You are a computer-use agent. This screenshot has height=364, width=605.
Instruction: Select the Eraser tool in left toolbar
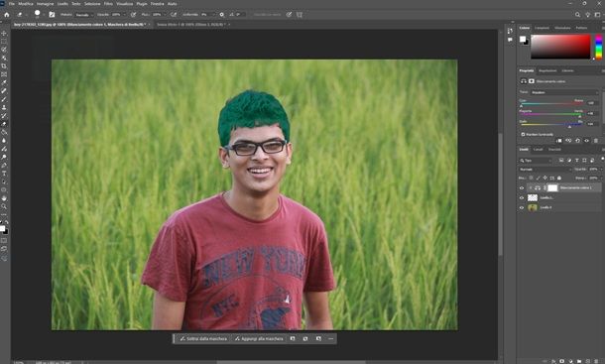point(4,124)
